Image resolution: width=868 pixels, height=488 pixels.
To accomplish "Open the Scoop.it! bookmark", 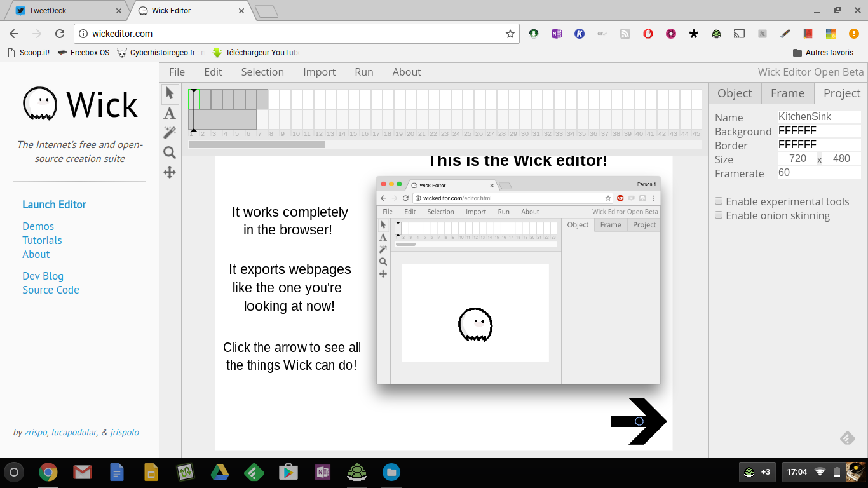I will click(x=29, y=53).
